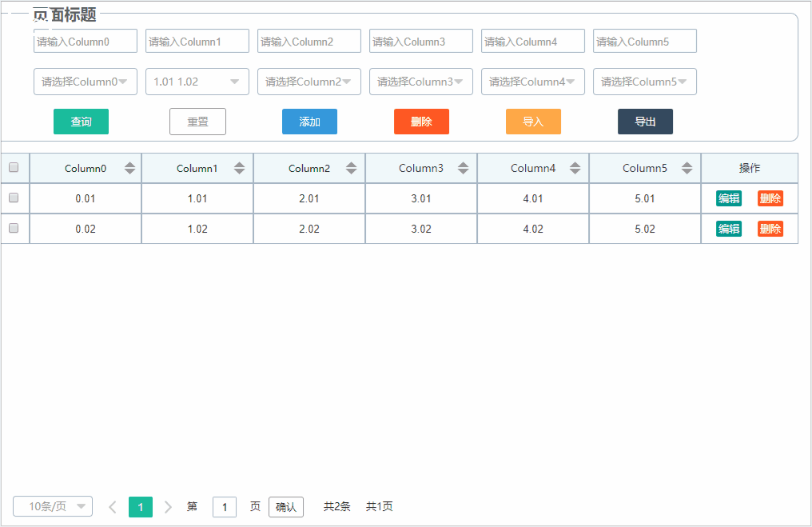Viewport: 812px width, 527px height.
Task: Click the green 查询 button
Action: 82,122
